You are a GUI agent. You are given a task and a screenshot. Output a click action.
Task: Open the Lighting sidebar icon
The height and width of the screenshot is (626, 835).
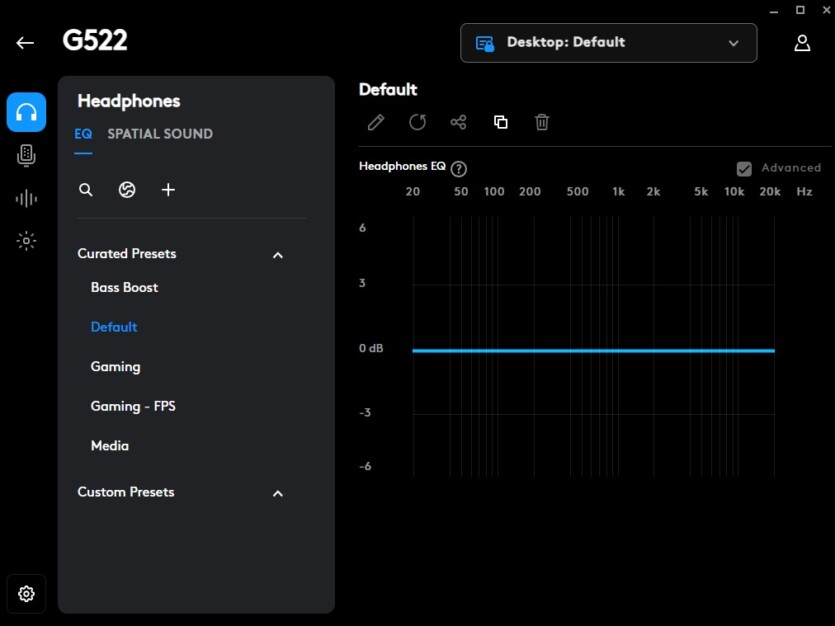point(26,241)
